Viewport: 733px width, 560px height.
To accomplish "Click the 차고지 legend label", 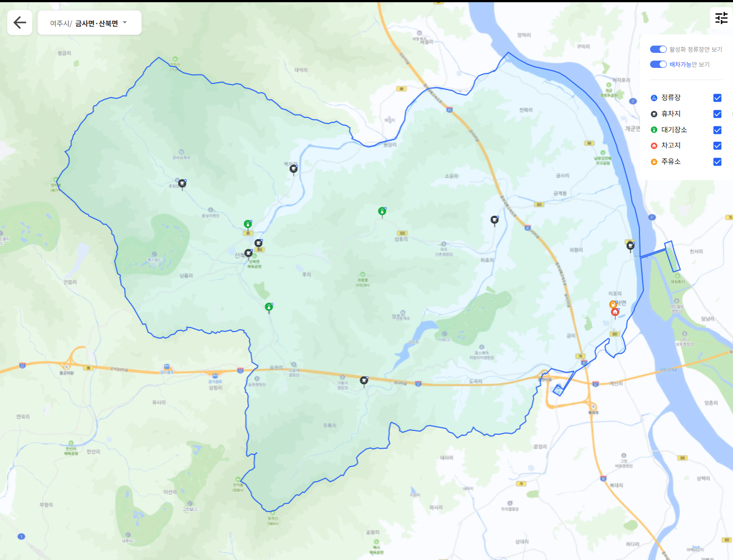I will coord(671,146).
